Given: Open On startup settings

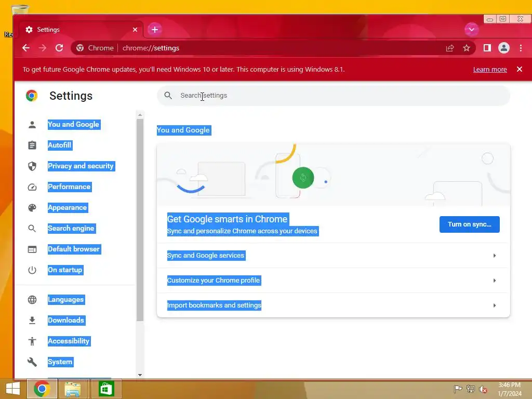Looking at the screenshot, I should click(65, 270).
